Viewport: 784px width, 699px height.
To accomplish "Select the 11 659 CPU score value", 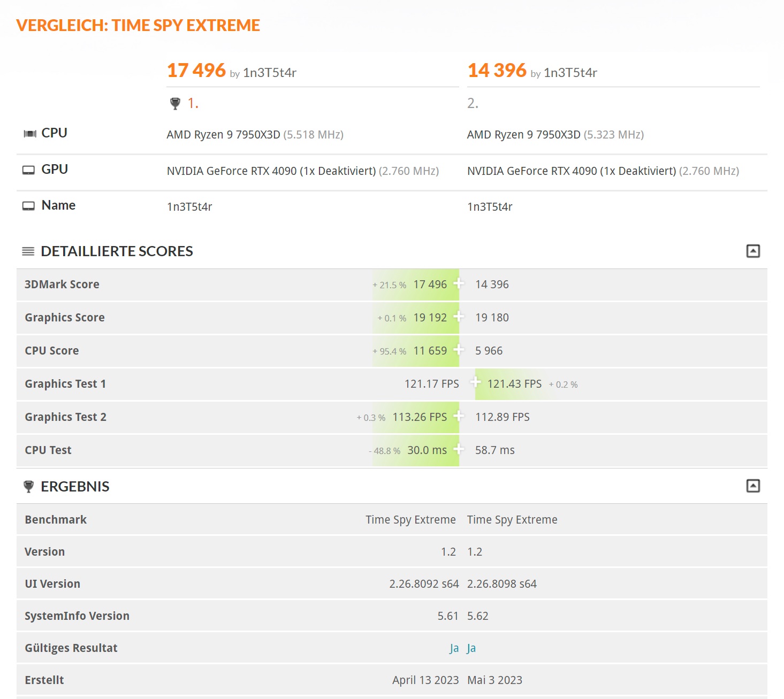I will (x=430, y=351).
